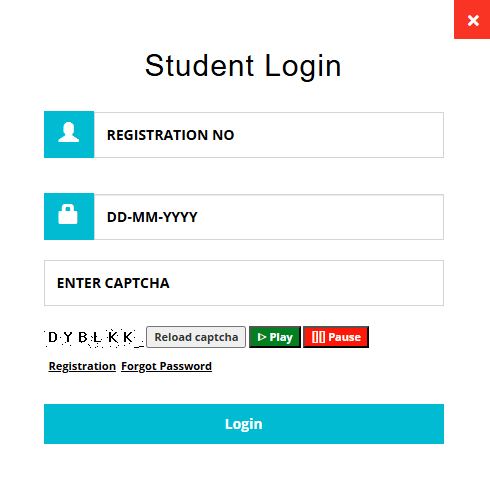The image size is (490, 493).
Task: Pause the captcha audio
Action: (x=336, y=337)
